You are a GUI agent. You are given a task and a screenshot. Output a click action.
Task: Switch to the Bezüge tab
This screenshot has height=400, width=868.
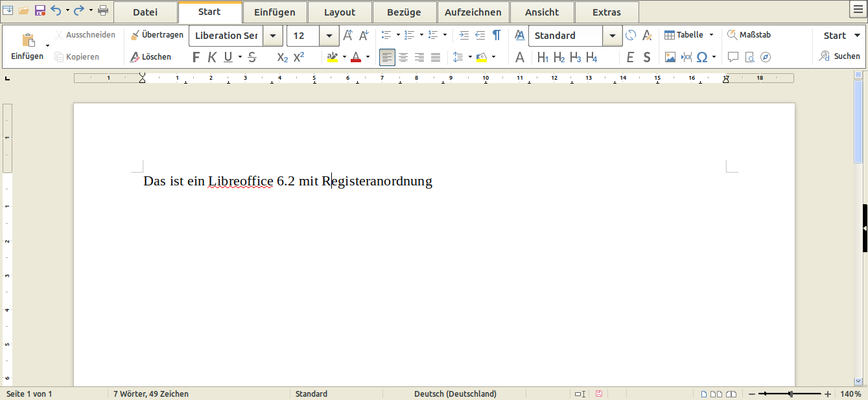click(x=404, y=12)
